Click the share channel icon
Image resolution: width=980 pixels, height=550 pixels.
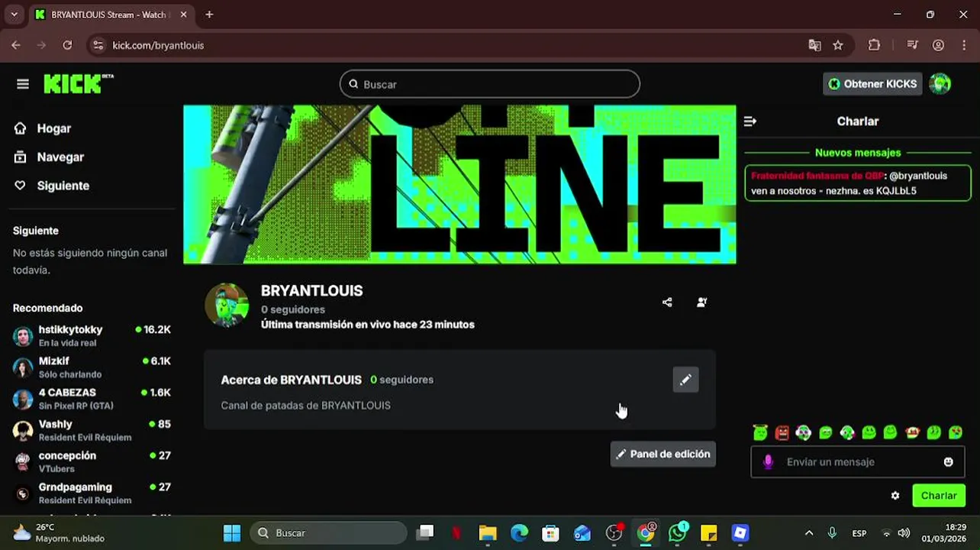click(667, 302)
